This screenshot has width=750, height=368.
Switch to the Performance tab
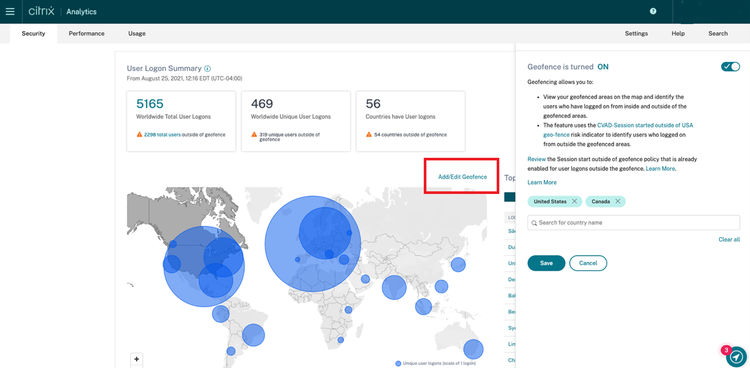[87, 33]
